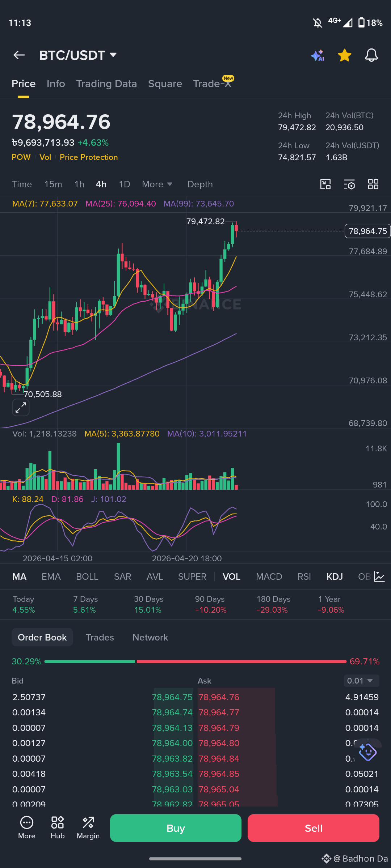Image resolution: width=391 pixels, height=868 pixels.
Task: Open the 0.01 price precision dropdown
Action: coord(361,681)
